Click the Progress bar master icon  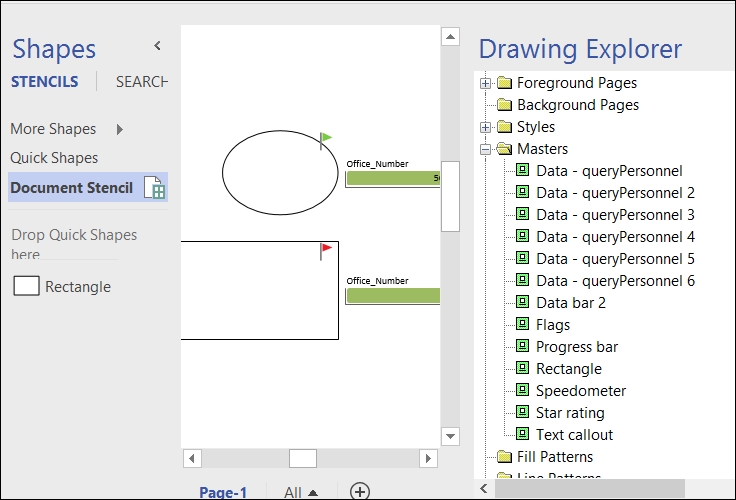pyautogui.click(x=522, y=347)
